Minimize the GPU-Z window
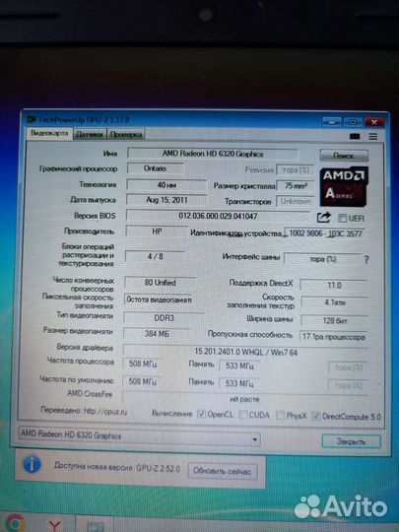This screenshot has width=399, height=532. pos(331,122)
